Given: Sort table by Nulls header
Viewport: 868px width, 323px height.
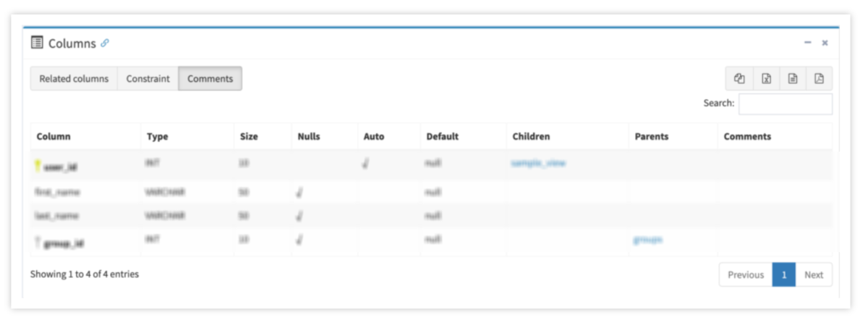Looking at the screenshot, I should point(309,136).
